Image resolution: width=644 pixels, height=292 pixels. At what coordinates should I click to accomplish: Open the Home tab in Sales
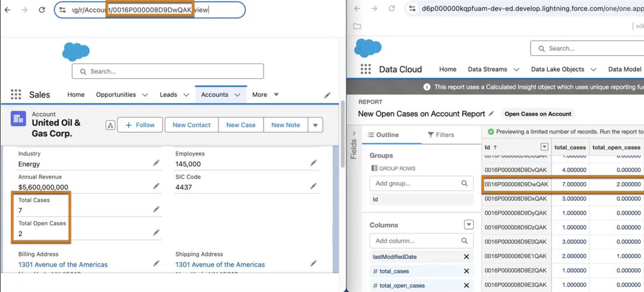coord(76,95)
